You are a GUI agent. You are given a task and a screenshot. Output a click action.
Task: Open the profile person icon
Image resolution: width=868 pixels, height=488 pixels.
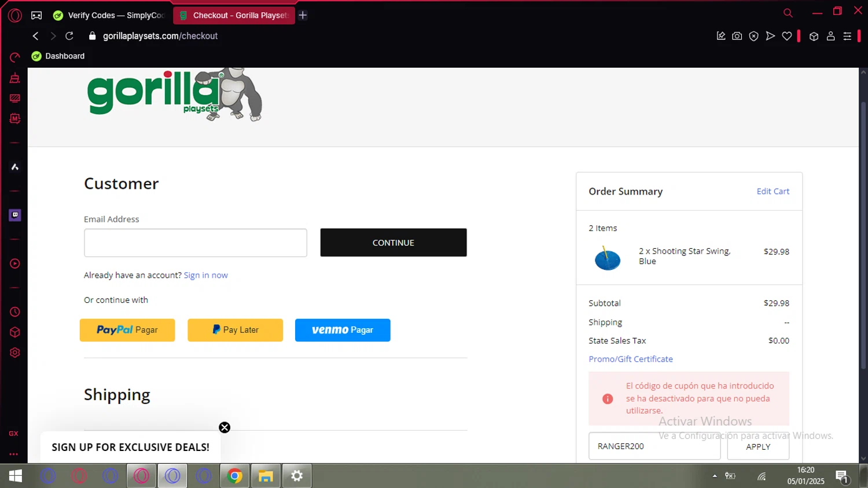coord(831,36)
